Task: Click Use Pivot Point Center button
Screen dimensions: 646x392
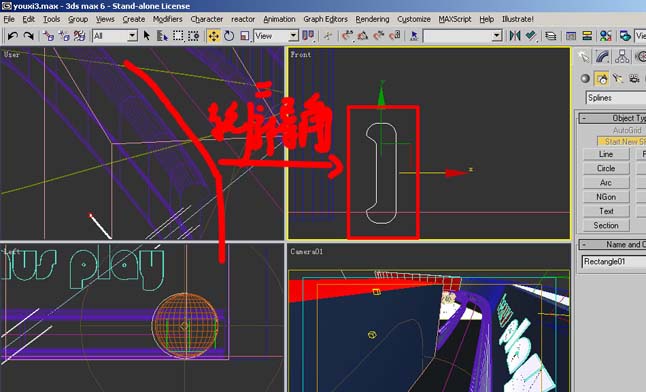Action: tap(308, 36)
